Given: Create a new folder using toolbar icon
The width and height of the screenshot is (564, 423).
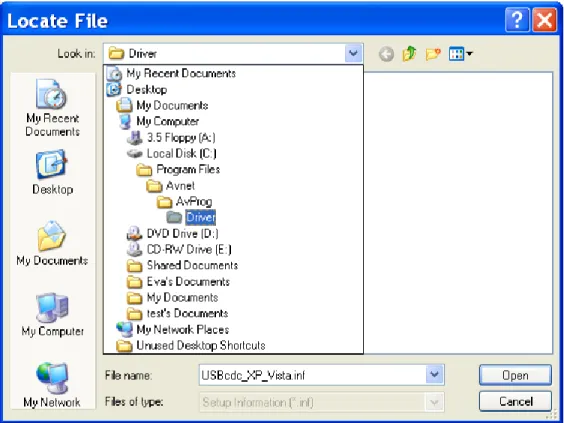Looking at the screenshot, I should click(433, 54).
